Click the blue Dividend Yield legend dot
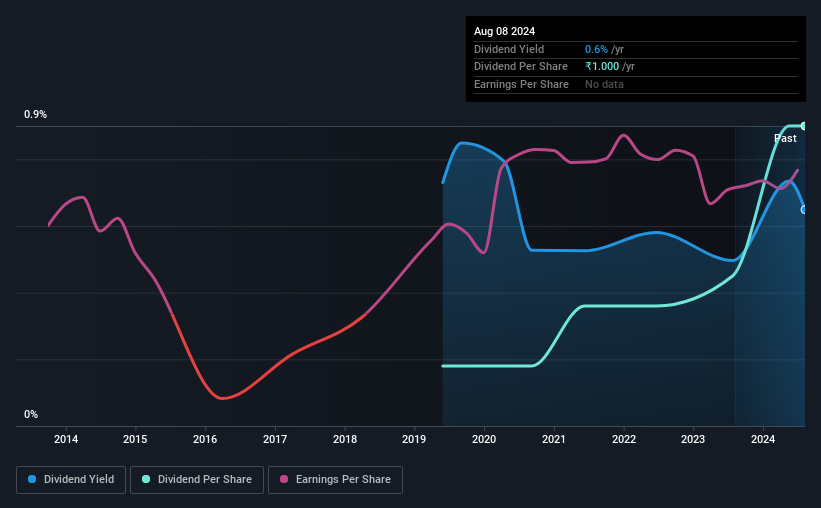Screen dimensions: 821x508 [32, 479]
